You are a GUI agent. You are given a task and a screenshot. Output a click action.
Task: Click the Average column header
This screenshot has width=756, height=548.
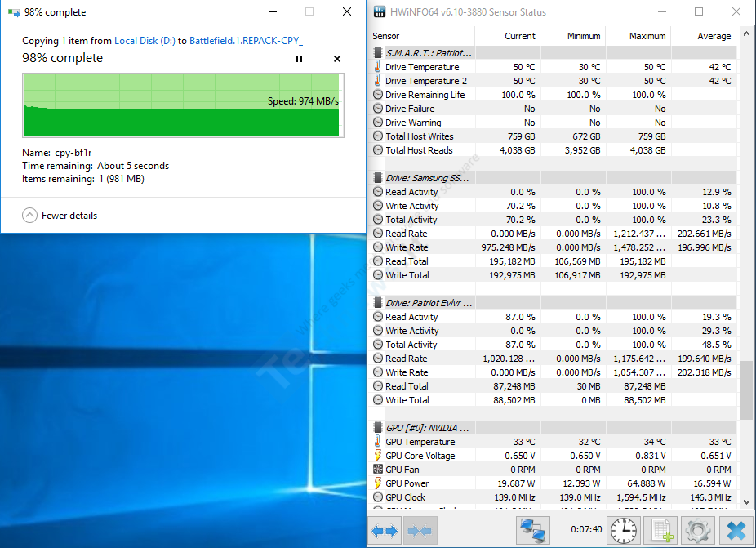[704, 36]
